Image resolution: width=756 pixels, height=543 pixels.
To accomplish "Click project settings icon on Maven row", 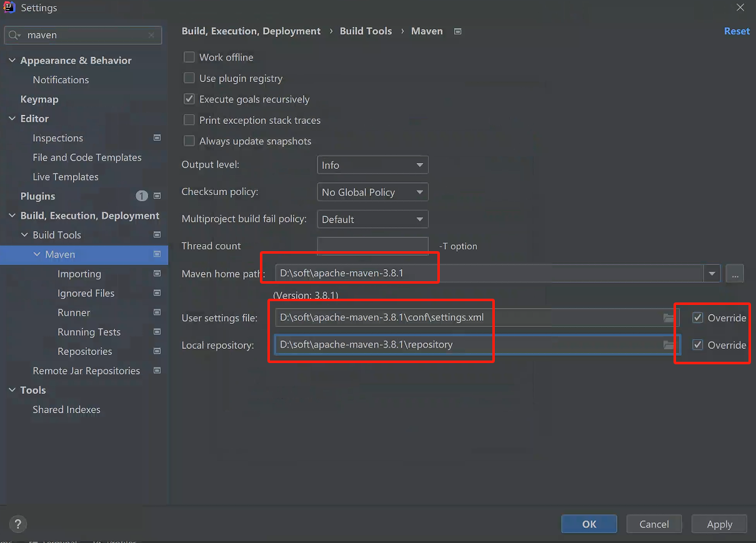I will tap(157, 254).
